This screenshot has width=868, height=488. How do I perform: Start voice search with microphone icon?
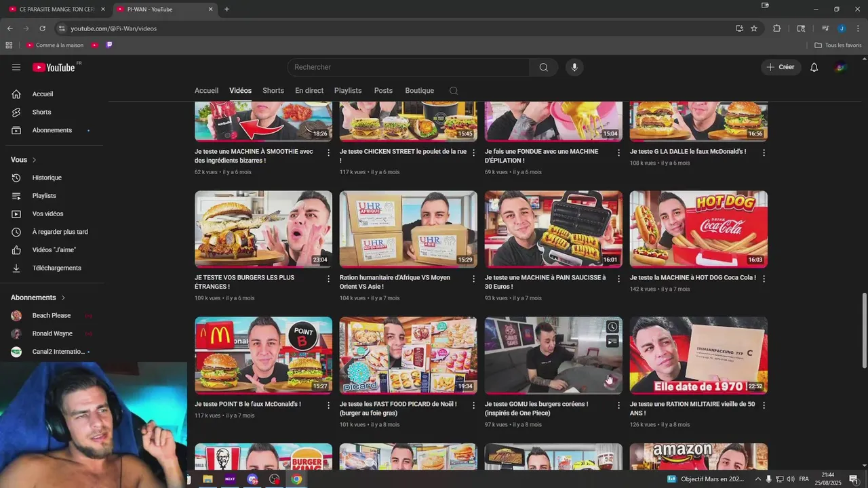pos(574,67)
